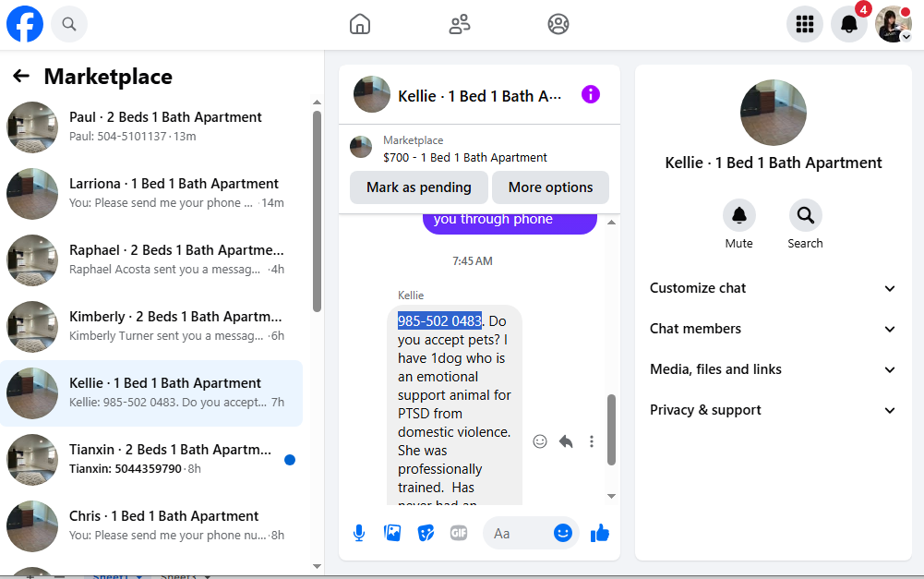The height and width of the screenshot is (579, 924).
Task: Open Larriona 1 Bed 1 Bath chat
Action: pyautogui.click(x=151, y=193)
